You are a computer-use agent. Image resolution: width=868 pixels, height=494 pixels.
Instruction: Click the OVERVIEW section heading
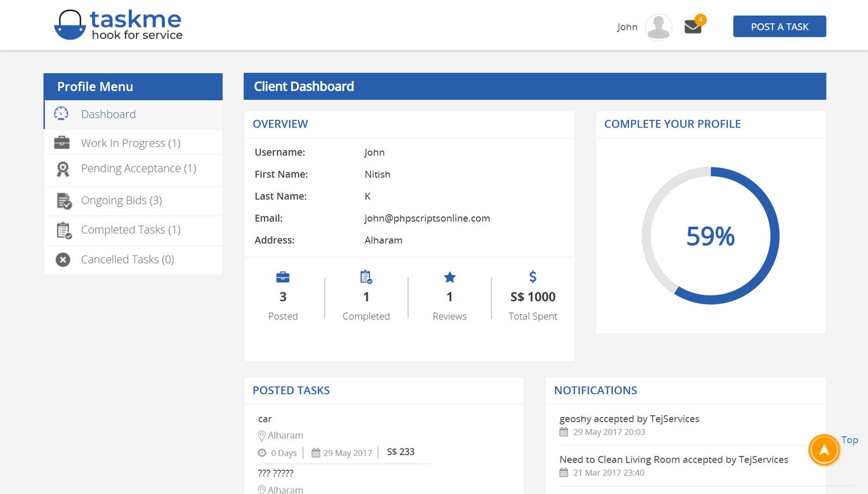280,124
